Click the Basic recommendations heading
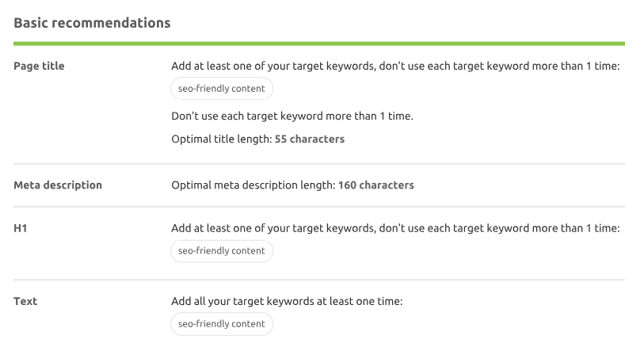The image size is (644, 347). click(x=92, y=23)
